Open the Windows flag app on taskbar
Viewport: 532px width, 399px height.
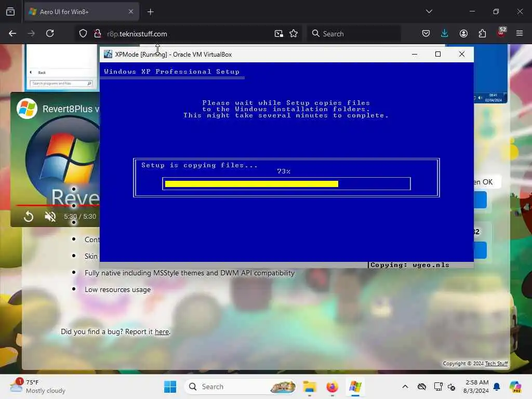point(355,387)
